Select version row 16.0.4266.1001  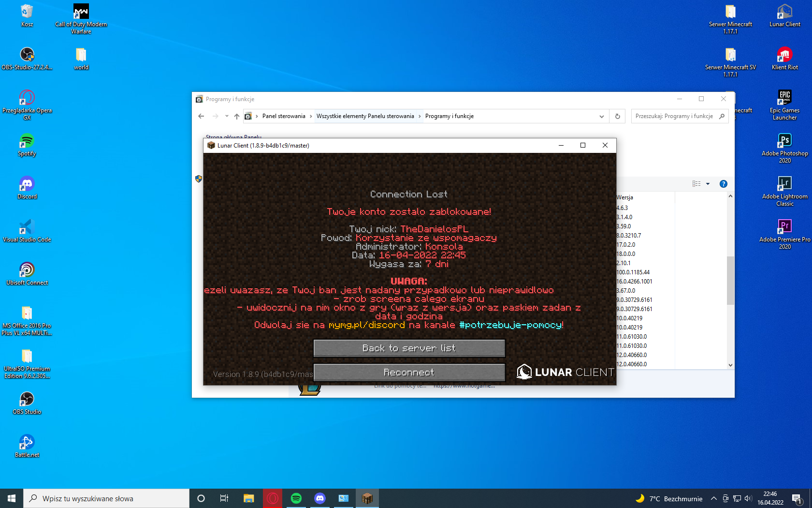coord(634,282)
